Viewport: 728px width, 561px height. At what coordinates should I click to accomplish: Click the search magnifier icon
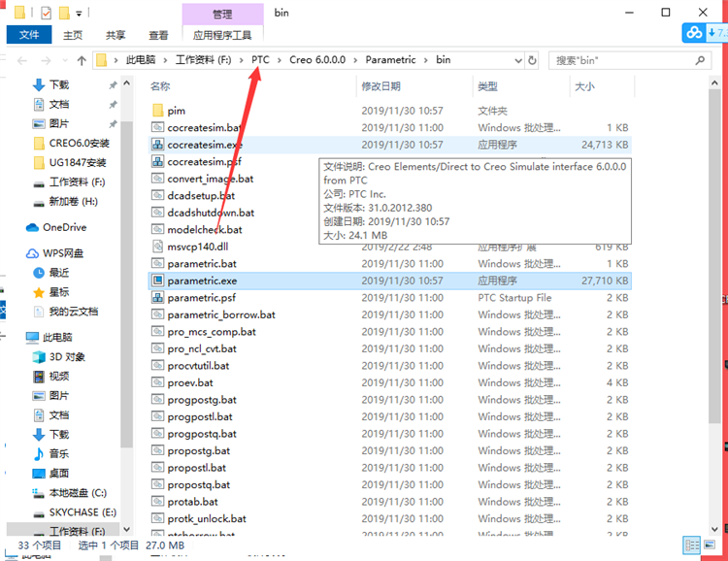[700, 60]
